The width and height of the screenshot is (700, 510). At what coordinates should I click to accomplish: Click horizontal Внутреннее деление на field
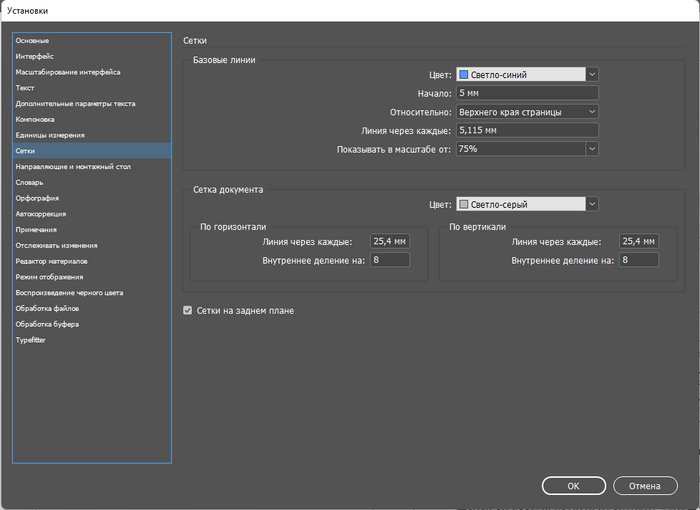[389, 260]
